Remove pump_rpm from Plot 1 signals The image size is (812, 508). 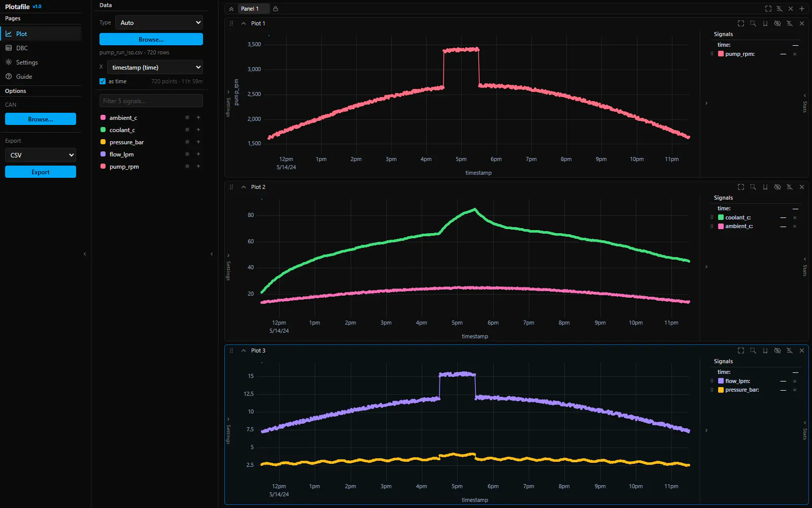point(795,54)
